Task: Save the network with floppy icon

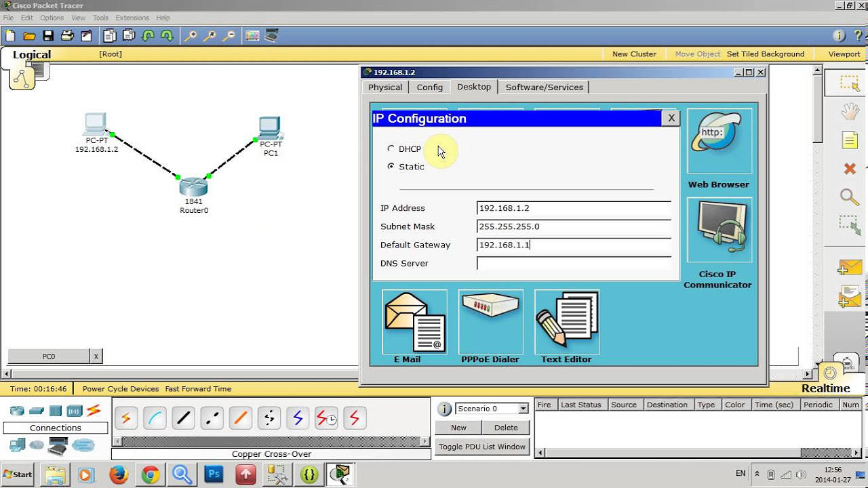Action: click(x=48, y=36)
